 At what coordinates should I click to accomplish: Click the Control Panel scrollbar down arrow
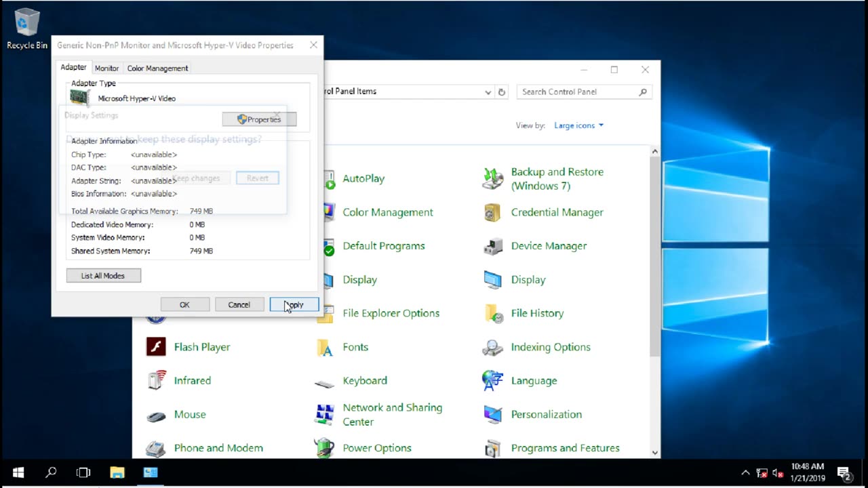click(x=655, y=452)
